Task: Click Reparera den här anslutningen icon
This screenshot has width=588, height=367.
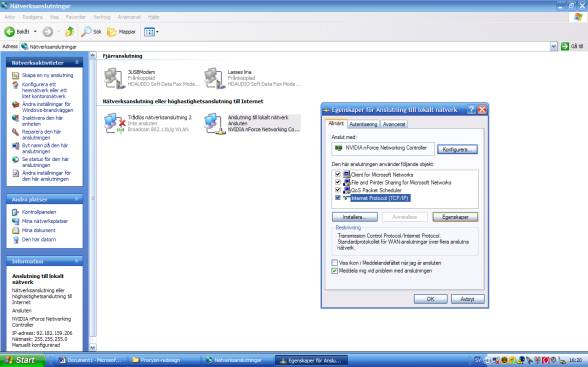Action: 15,132
